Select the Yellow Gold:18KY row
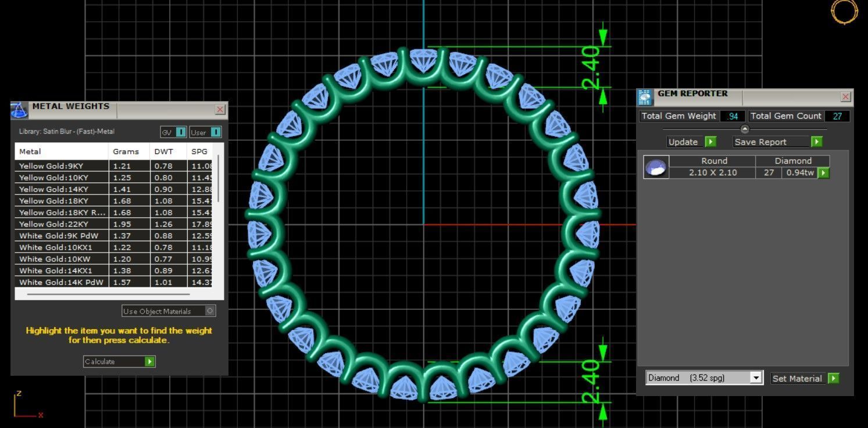The image size is (868, 428). pyautogui.click(x=113, y=201)
